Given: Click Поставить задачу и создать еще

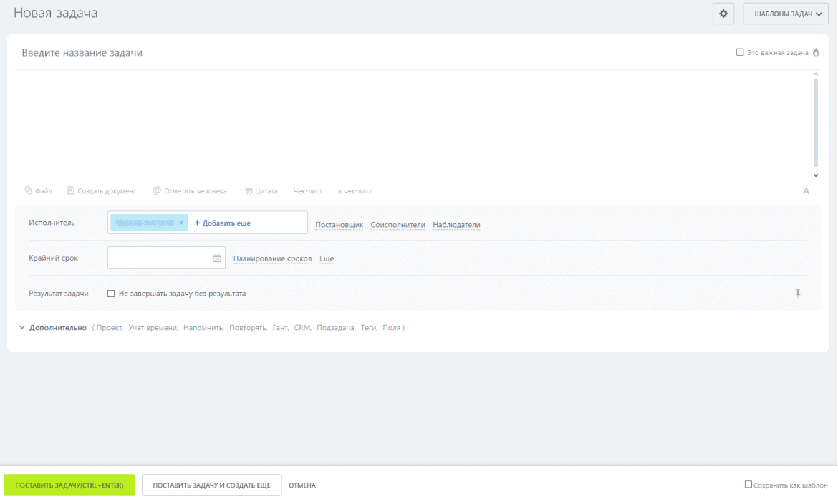Looking at the screenshot, I should click(211, 485).
